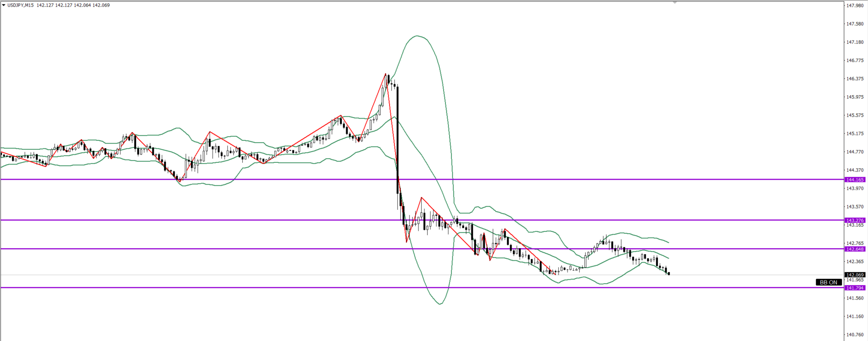Viewport: 868px width, 341px height.
Task: Click the 142.648 purple level label
Action: 855,249
